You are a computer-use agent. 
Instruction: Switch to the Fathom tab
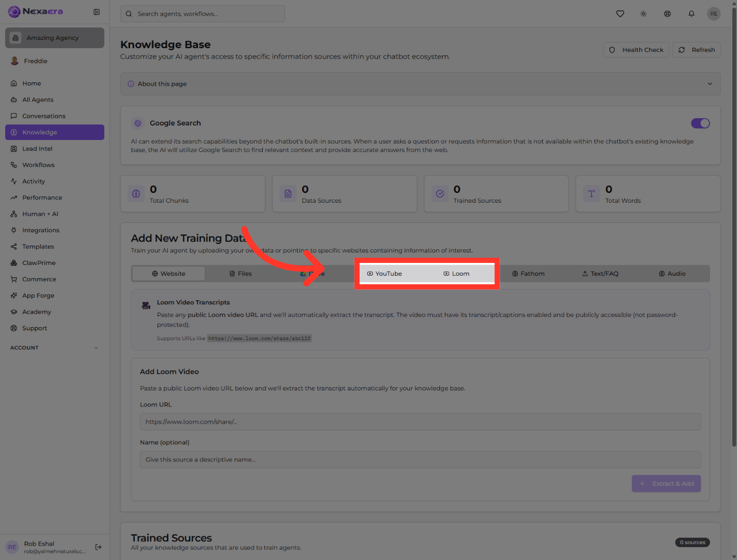tap(528, 274)
